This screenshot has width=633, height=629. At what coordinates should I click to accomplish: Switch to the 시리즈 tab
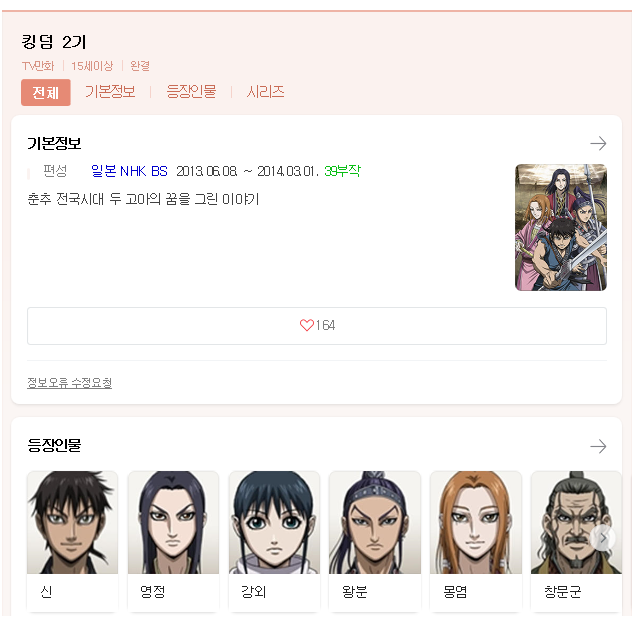[x=265, y=92]
